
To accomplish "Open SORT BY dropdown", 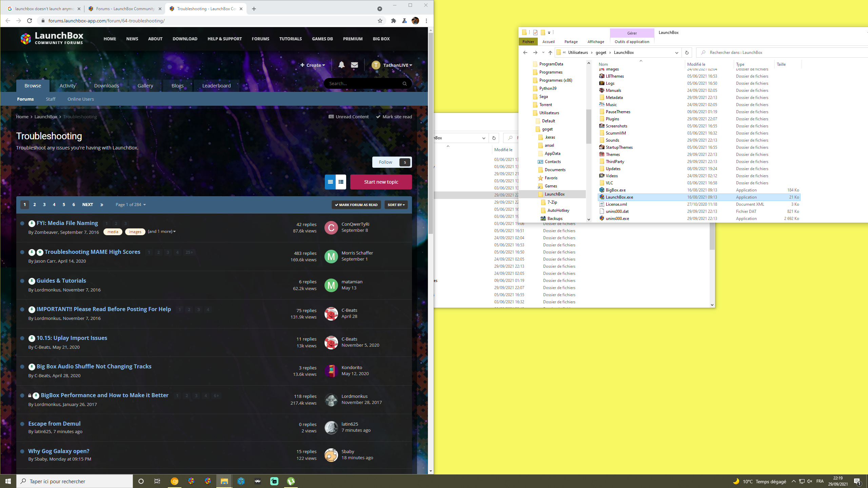I will point(396,205).
